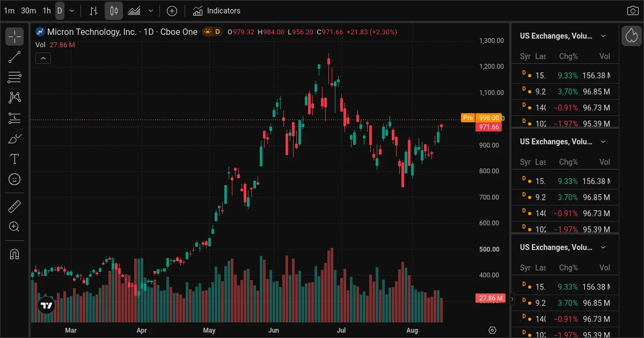Image resolution: width=644 pixels, height=338 pixels.
Task: Select the 9.33% row in second hotlist
Action: pyautogui.click(x=565, y=181)
